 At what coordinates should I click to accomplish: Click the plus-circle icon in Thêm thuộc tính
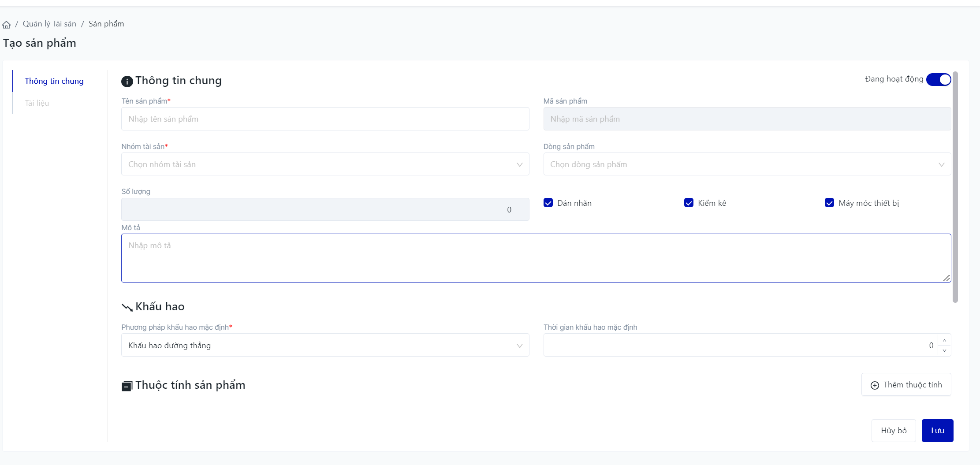(875, 385)
